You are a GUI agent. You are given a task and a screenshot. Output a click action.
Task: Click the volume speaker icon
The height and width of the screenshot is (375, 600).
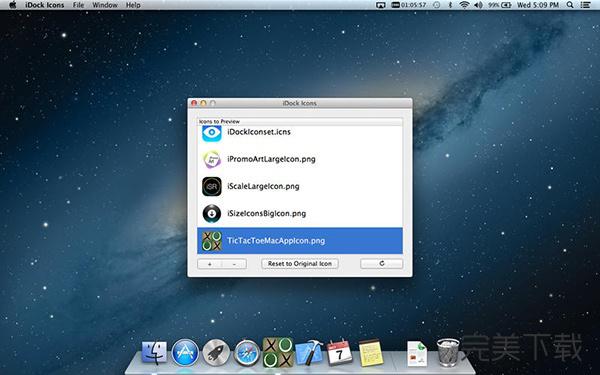tap(478, 5)
